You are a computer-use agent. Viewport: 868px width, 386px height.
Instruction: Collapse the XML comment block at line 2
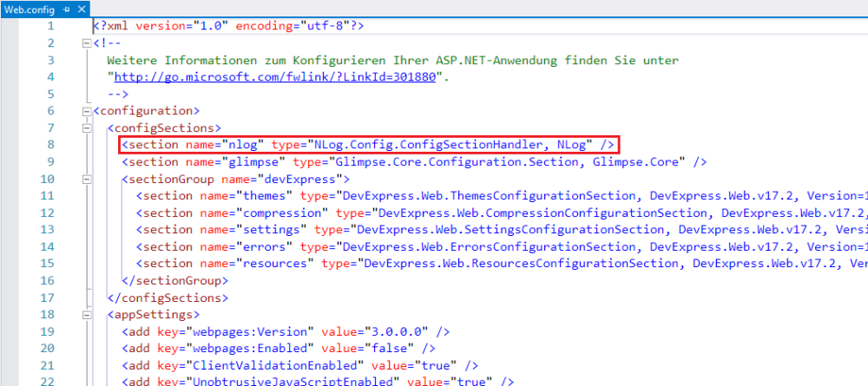(x=86, y=43)
